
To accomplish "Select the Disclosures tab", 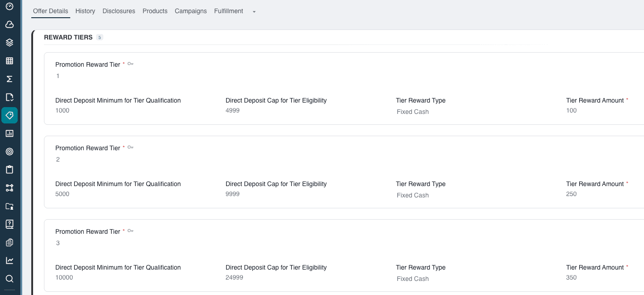I will pos(119,11).
